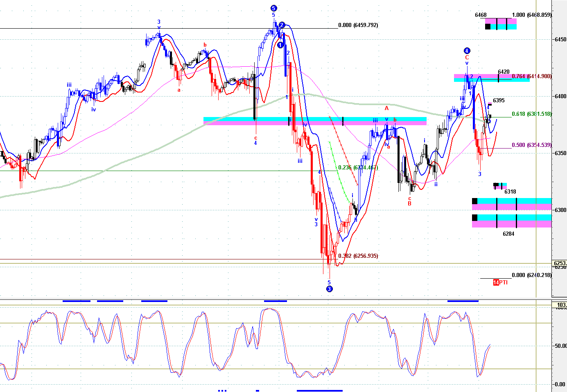Screen dimensions: 567x392
Task: Click the circled blue wave 2 marker
Action: click(282, 25)
